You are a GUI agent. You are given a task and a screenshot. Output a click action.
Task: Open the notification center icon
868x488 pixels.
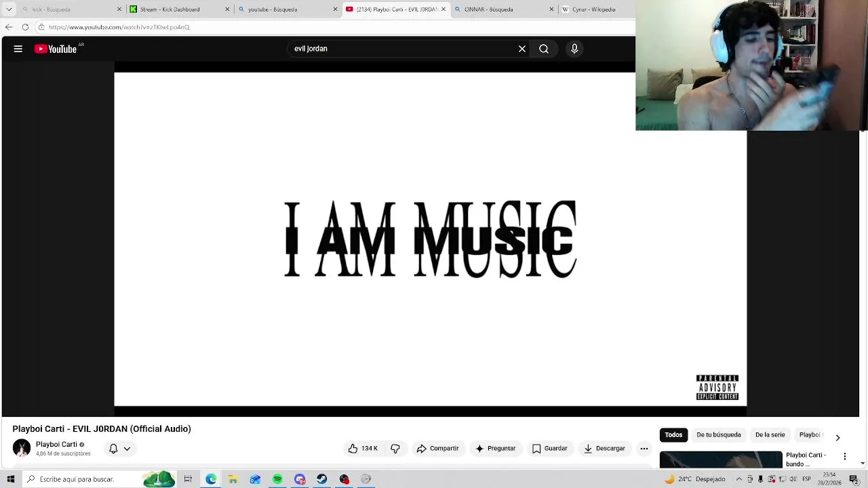pos(854,479)
